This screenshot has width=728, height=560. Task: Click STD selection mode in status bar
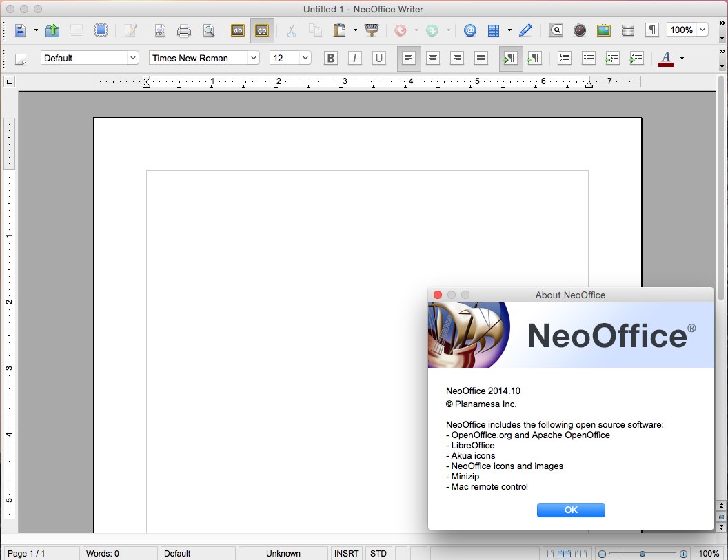pyautogui.click(x=378, y=554)
